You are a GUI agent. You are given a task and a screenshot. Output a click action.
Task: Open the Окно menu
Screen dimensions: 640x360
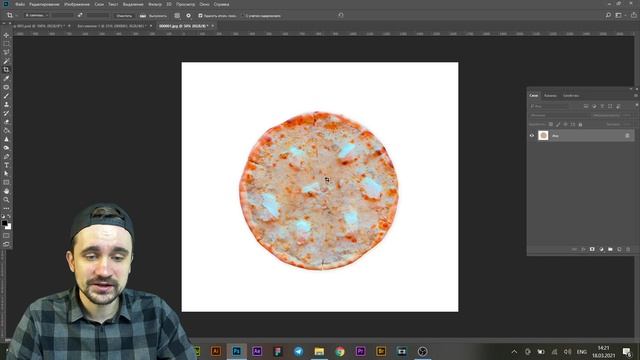[x=204, y=4]
